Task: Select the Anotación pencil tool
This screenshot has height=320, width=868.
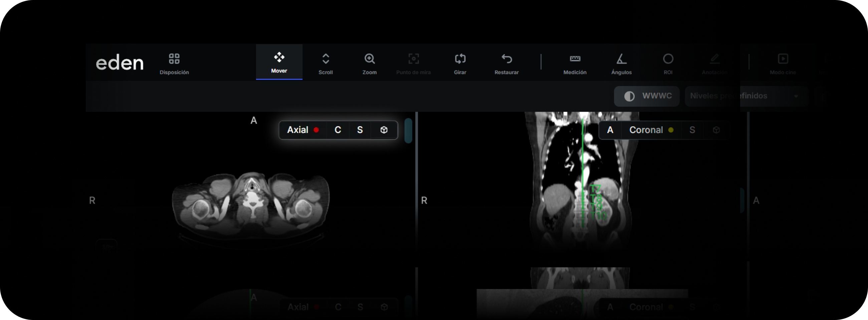Action: click(714, 64)
